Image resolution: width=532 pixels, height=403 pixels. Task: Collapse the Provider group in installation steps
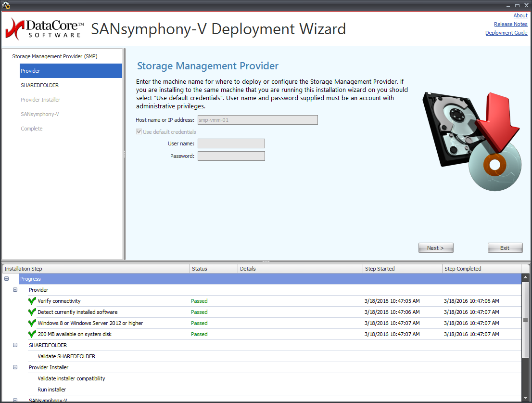15,290
